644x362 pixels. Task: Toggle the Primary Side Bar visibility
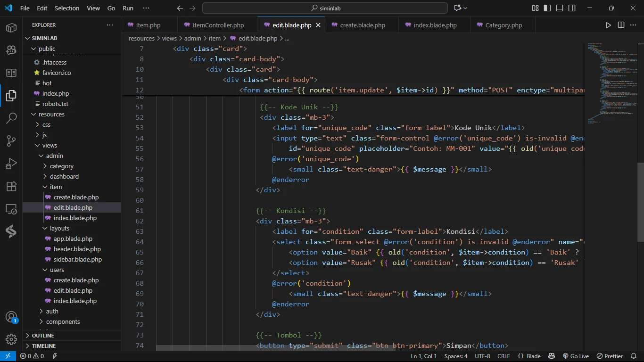tap(547, 8)
